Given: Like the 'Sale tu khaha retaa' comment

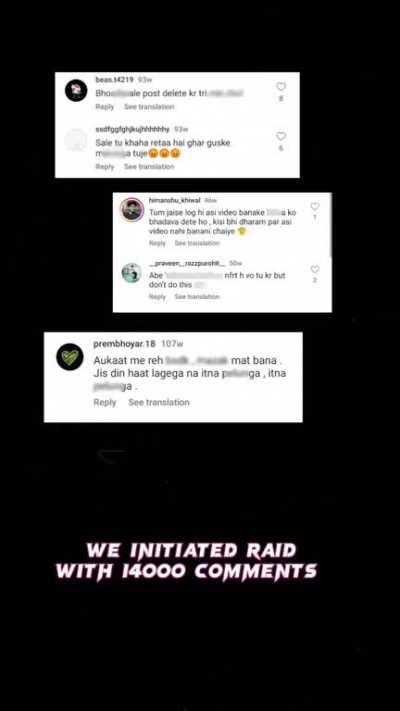Looking at the screenshot, I should click(x=281, y=136).
